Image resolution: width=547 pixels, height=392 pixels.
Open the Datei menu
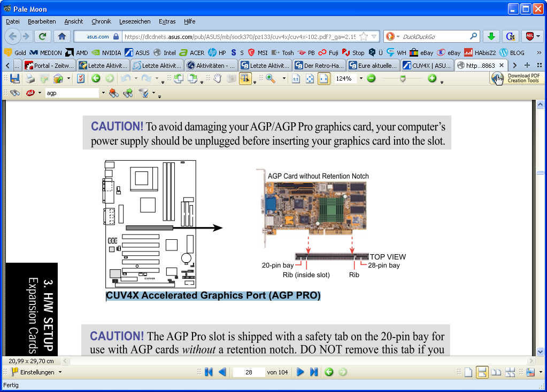pos(12,21)
